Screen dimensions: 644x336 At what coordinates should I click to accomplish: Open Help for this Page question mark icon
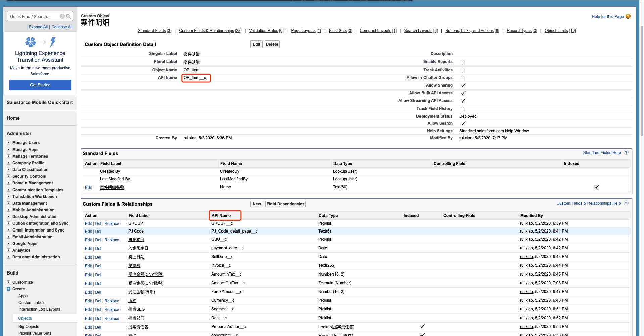[628, 16]
